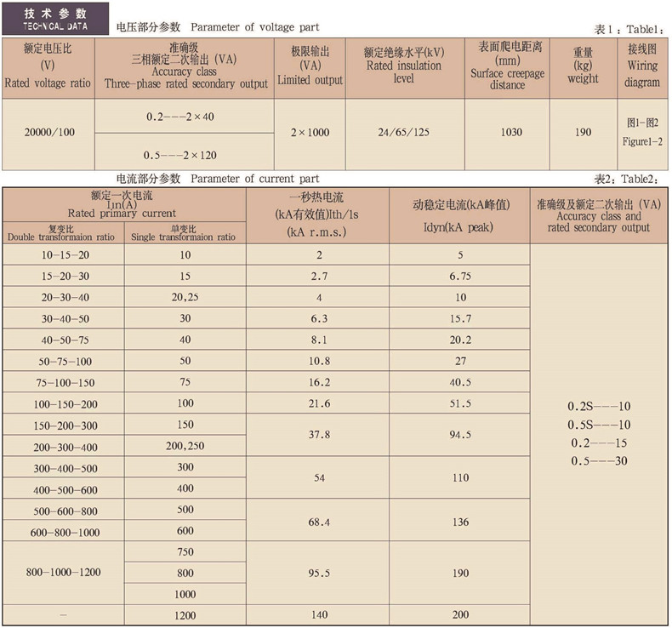Click the 0.2S---10 accuracy output entry
Image resolution: width=672 pixels, height=628 pixels.
[599, 406]
